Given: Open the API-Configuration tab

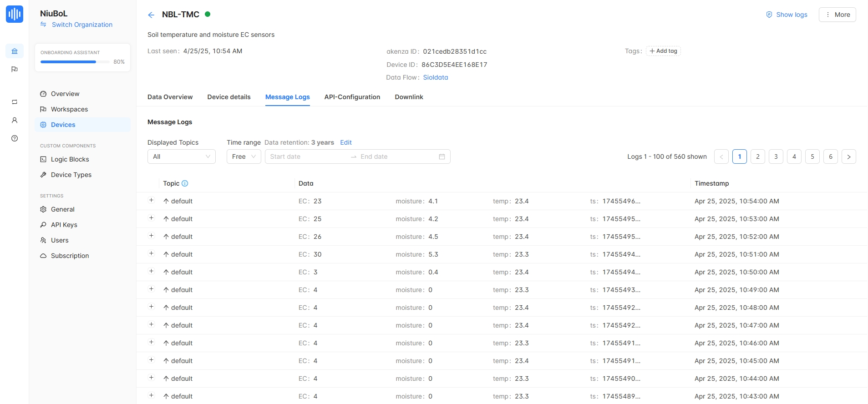Looking at the screenshot, I should coord(352,97).
